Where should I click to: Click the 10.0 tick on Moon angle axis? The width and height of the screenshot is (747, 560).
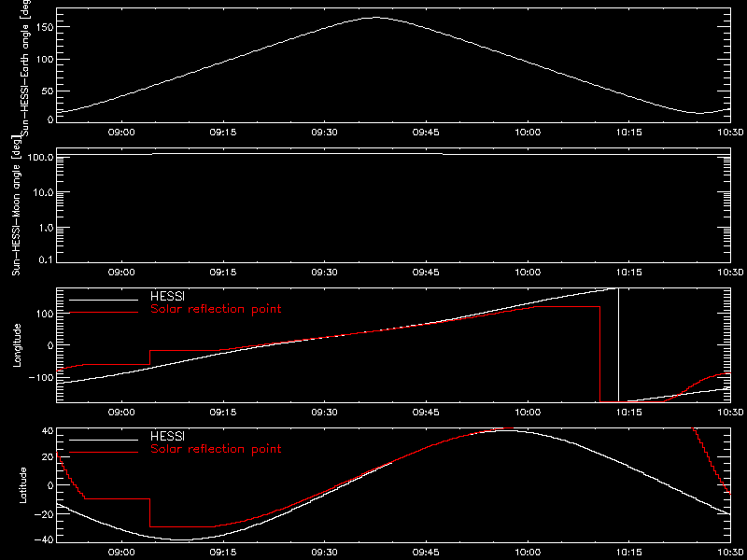[44, 192]
